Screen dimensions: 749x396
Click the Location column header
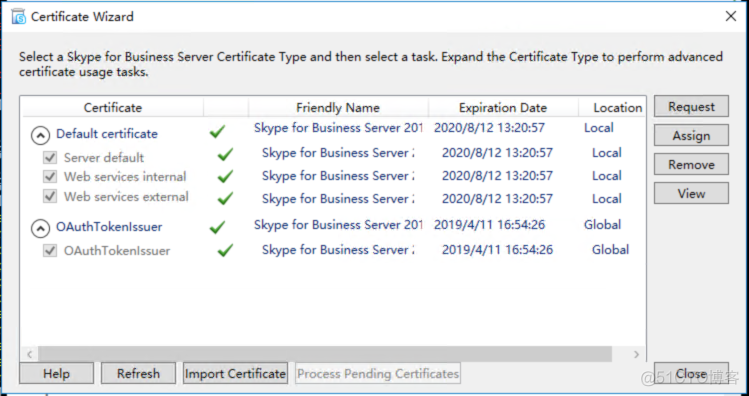(x=612, y=107)
